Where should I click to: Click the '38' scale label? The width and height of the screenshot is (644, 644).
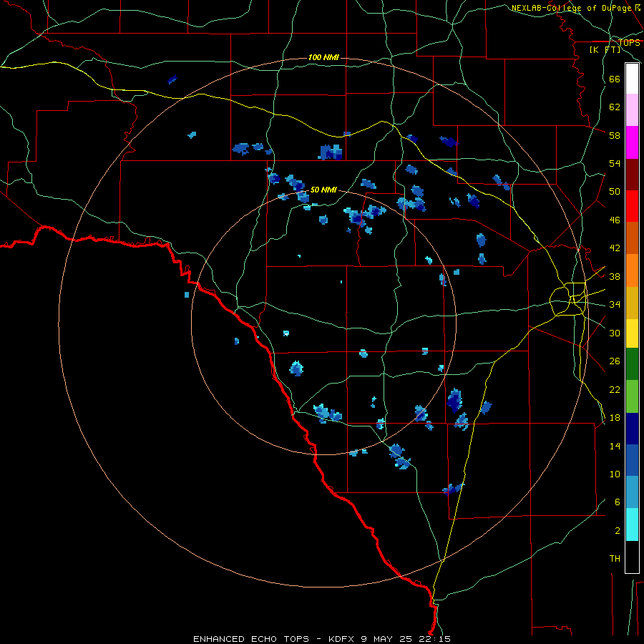[x=615, y=276]
